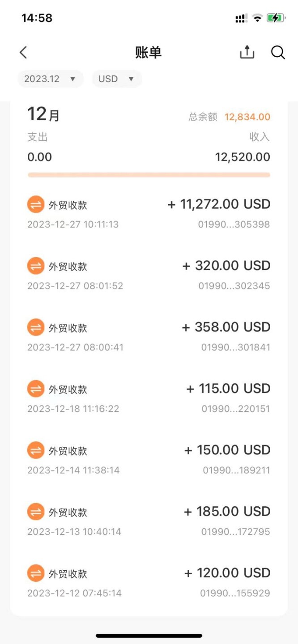
Task: Open the search magnifier icon
Action: (278, 53)
